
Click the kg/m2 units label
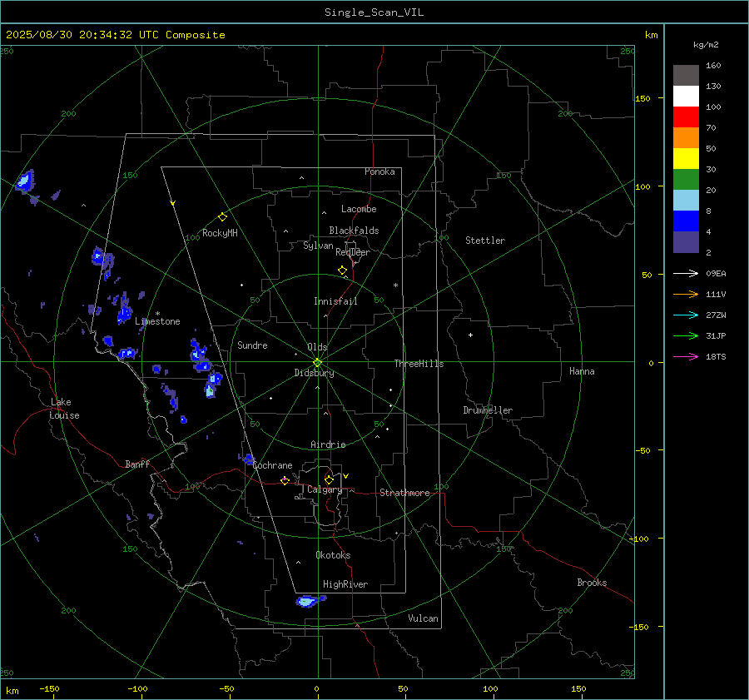tap(706, 45)
